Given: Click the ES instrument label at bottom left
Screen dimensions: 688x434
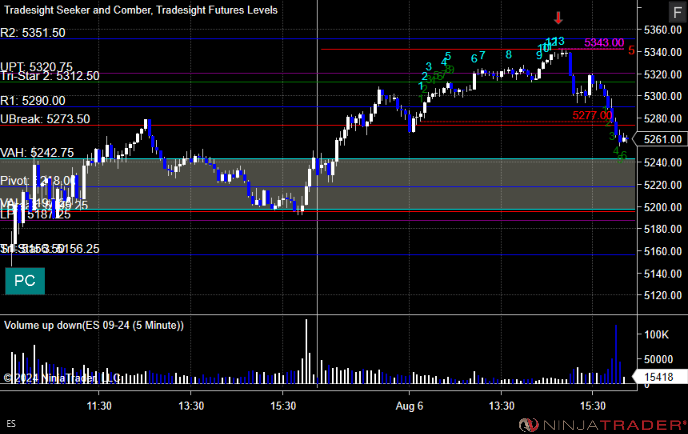Looking at the screenshot, I should [x=11, y=424].
